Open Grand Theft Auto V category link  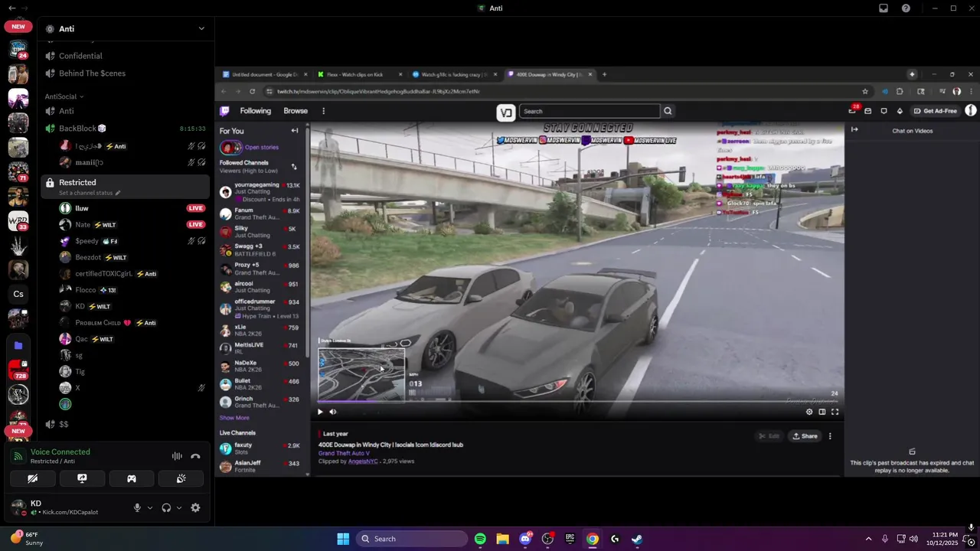coord(344,453)
